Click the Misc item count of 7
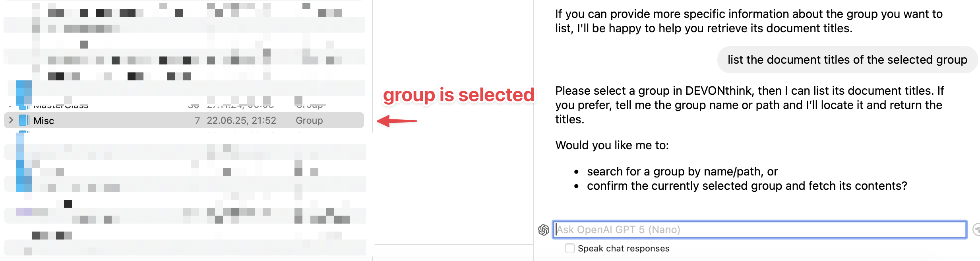 point(197,121)
